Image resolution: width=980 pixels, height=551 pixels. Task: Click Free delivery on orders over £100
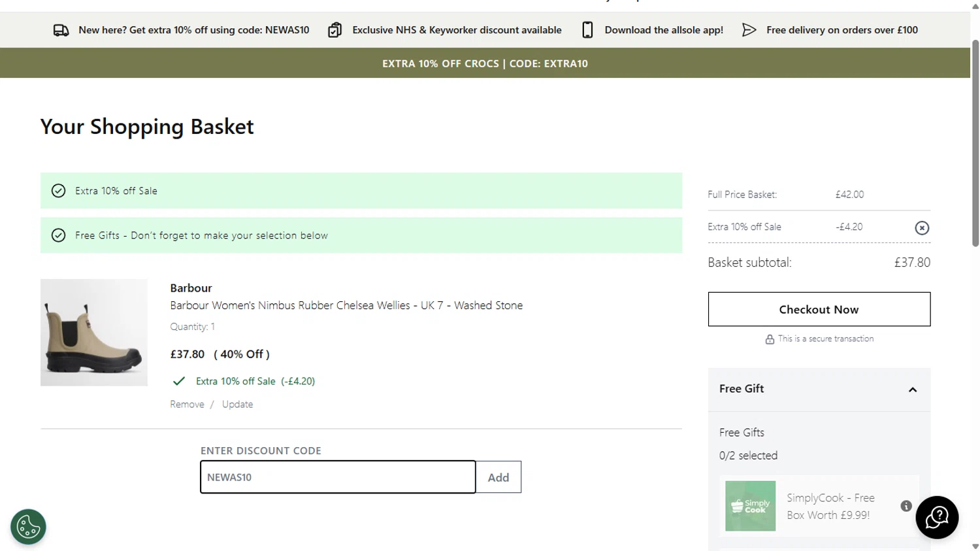(842, 30)
